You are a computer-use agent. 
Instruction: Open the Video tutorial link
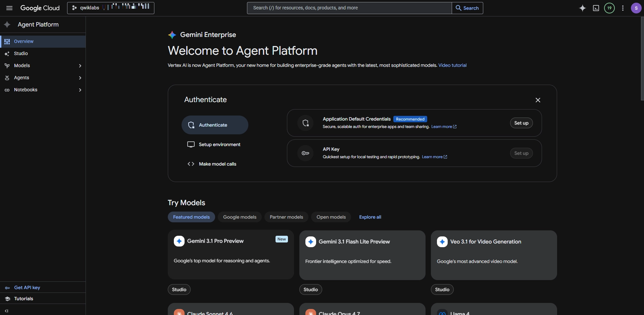click(452, 65)
